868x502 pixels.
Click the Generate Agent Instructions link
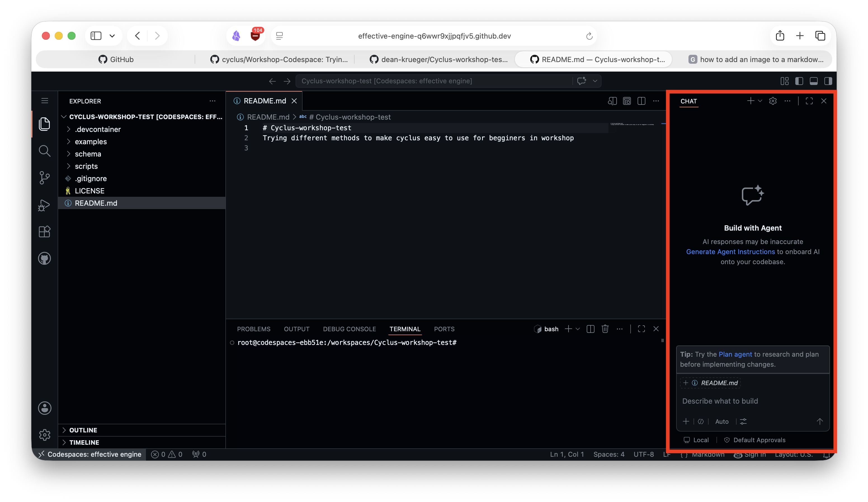pos(730,252)
